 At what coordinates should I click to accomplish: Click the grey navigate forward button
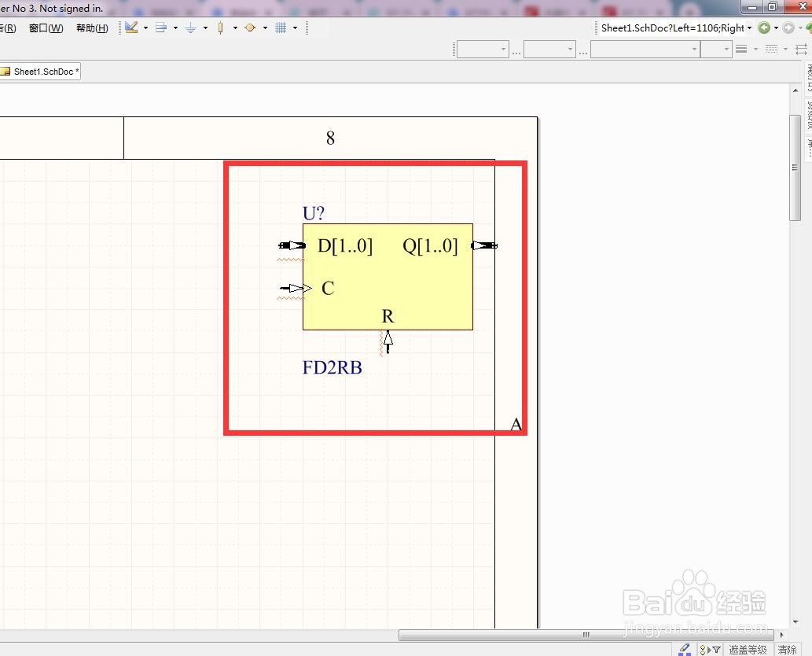(x=788, y=28)
